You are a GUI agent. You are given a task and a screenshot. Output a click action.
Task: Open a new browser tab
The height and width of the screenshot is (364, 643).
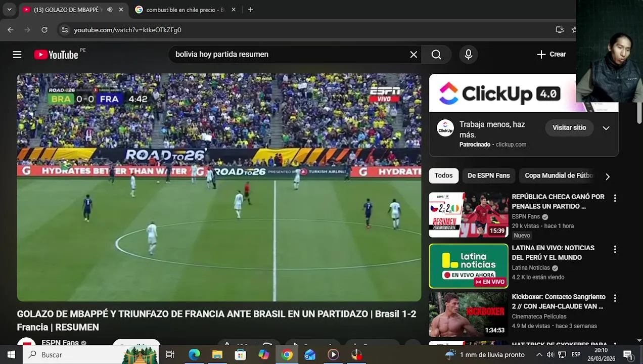pyautogui.click(x=250, y=10)
